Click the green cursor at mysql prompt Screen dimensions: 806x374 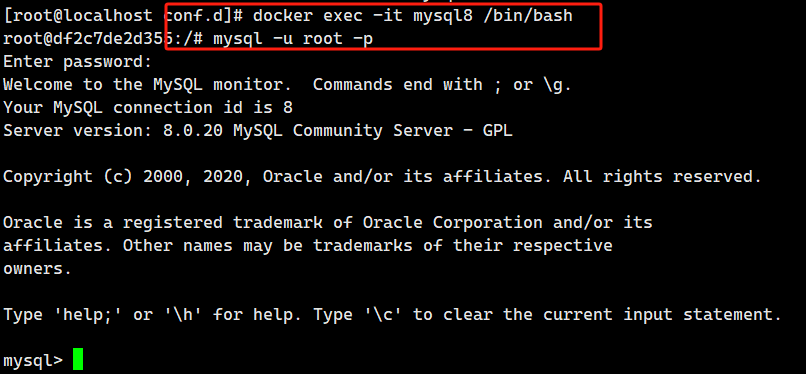[x=78, y=359]
